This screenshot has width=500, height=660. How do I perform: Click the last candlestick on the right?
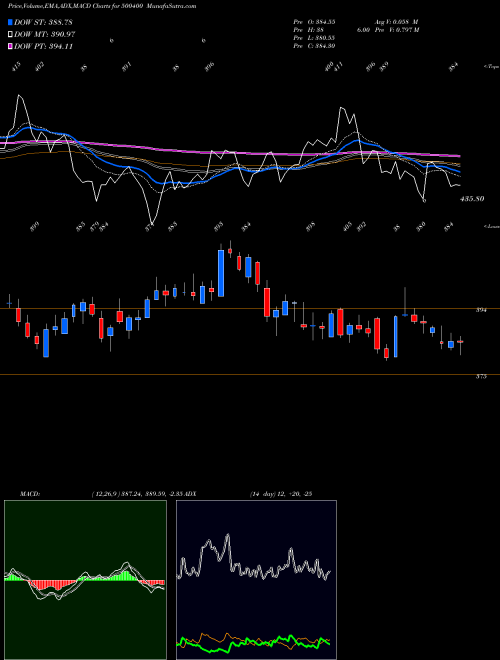point(460,342)
